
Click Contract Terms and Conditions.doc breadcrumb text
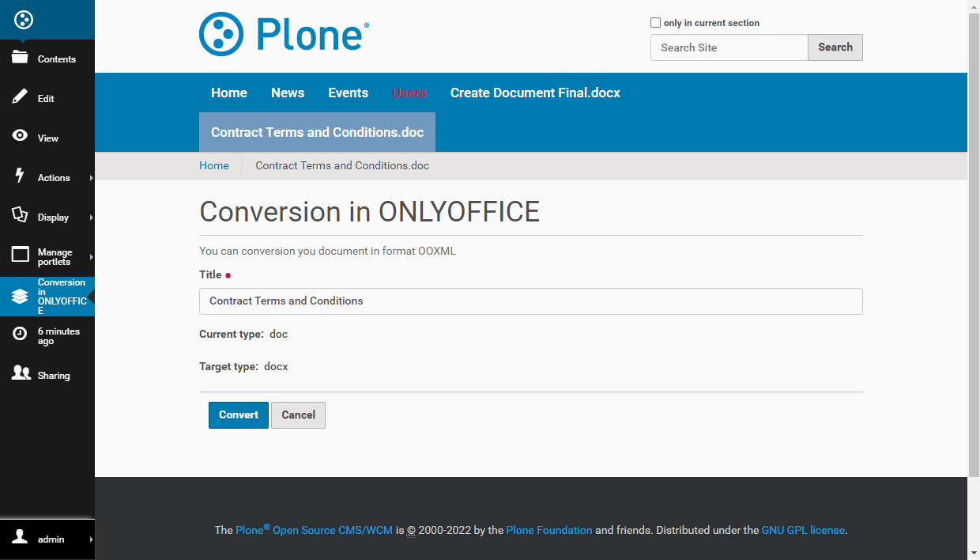click(342, 165)
